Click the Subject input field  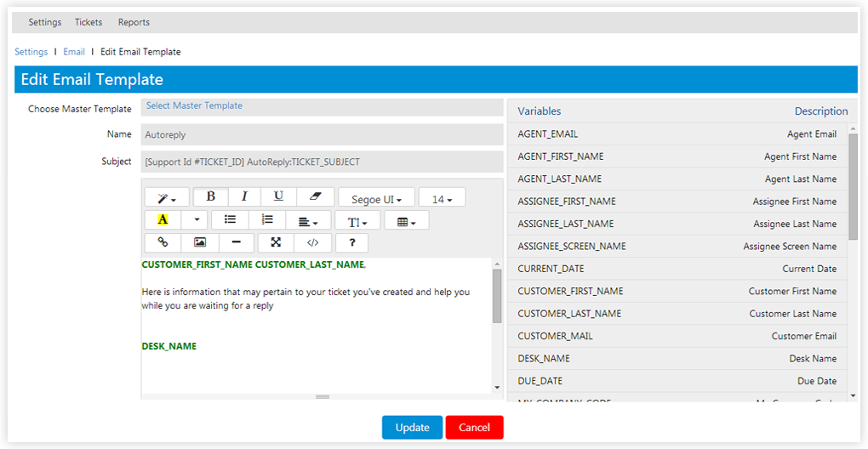[x=323, y=162]
